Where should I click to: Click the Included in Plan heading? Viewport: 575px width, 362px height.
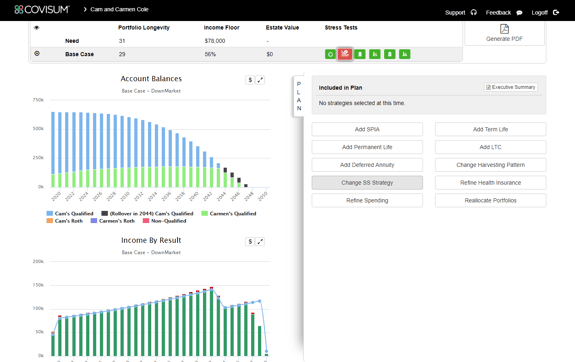(x=340, y=88)
